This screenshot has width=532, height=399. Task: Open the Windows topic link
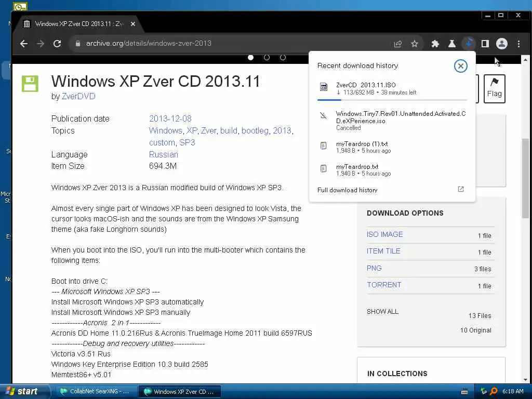(166, 130)
